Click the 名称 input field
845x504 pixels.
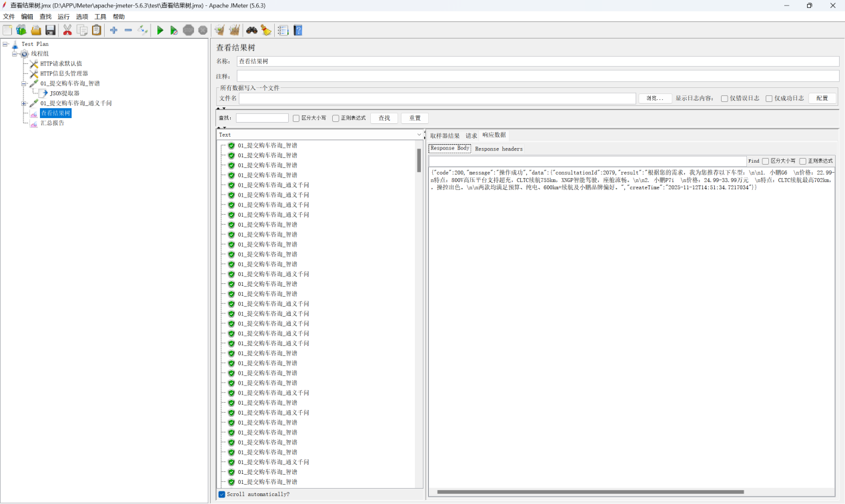click(x=538, y=61)
